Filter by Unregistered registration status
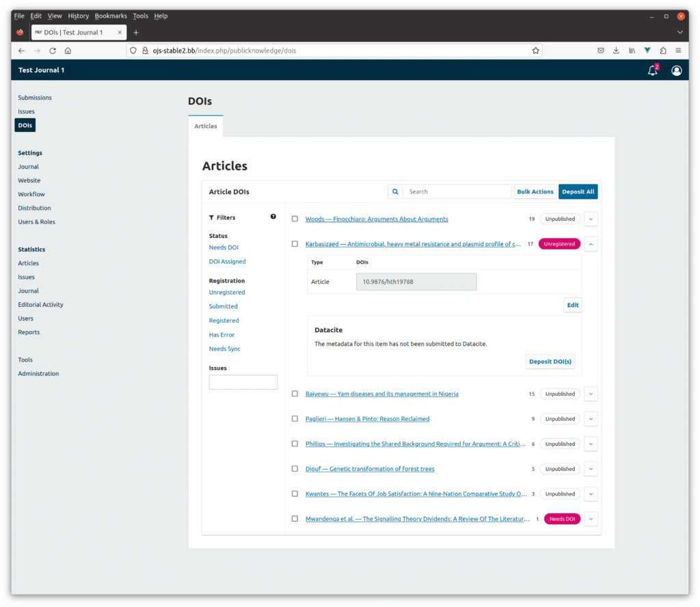 [227, 293]
